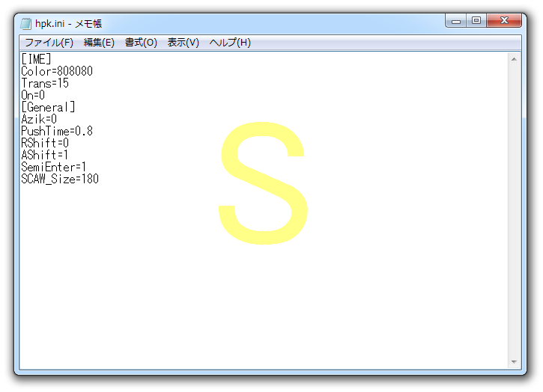Click the SCAW_Size=180 line

60,179
